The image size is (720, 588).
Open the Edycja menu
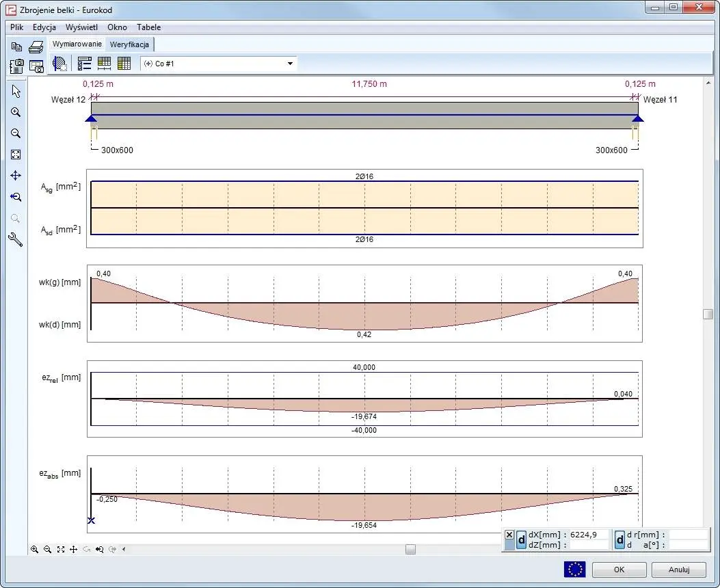click(44, 27)
